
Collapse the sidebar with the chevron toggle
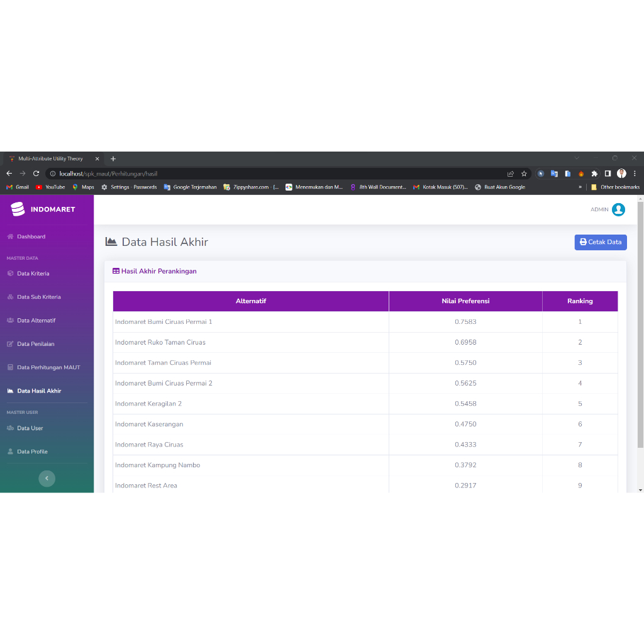[x=47, y=479]
